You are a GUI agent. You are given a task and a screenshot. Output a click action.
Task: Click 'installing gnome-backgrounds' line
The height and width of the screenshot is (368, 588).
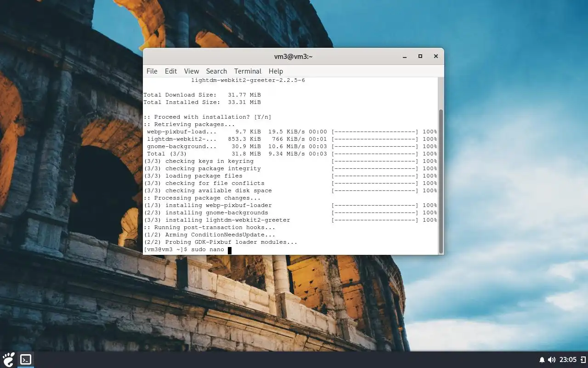[x=290, y=213]
